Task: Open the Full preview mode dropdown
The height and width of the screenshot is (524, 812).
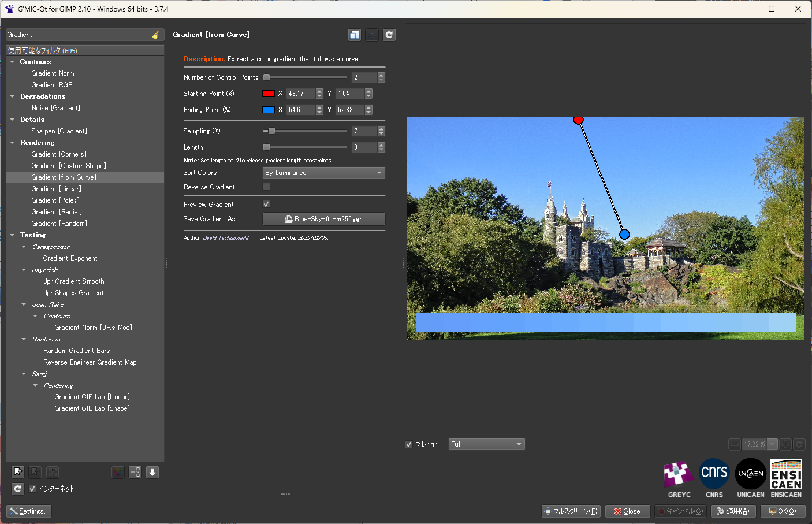Action: [x=486, y=444]
